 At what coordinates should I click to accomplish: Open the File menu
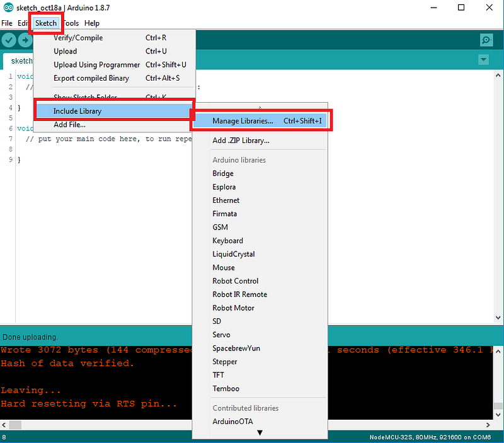[7, 23]
